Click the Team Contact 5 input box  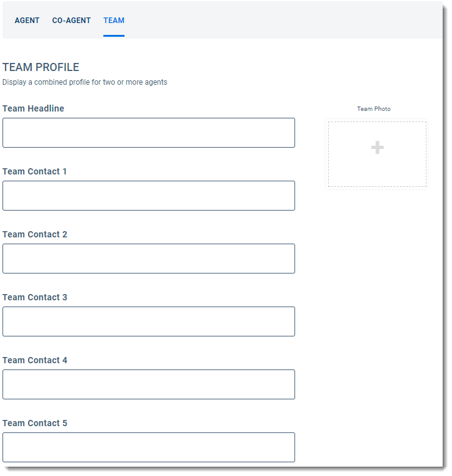[148, 447]
